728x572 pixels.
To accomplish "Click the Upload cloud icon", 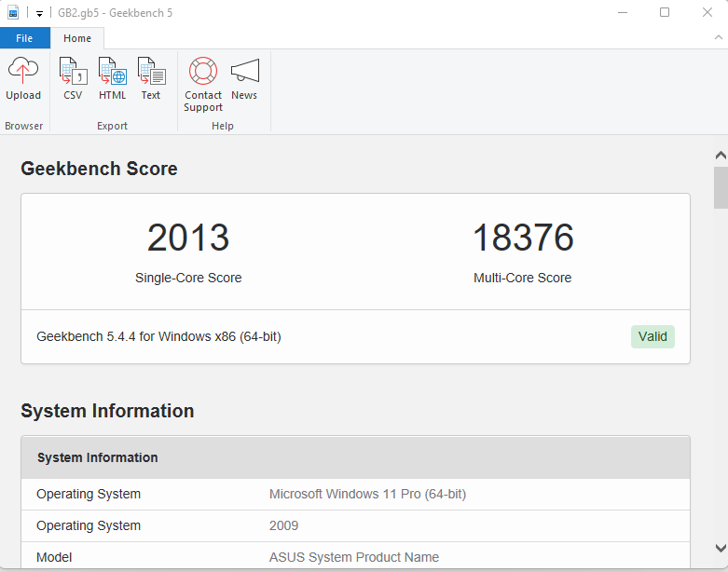I will 22,71.
